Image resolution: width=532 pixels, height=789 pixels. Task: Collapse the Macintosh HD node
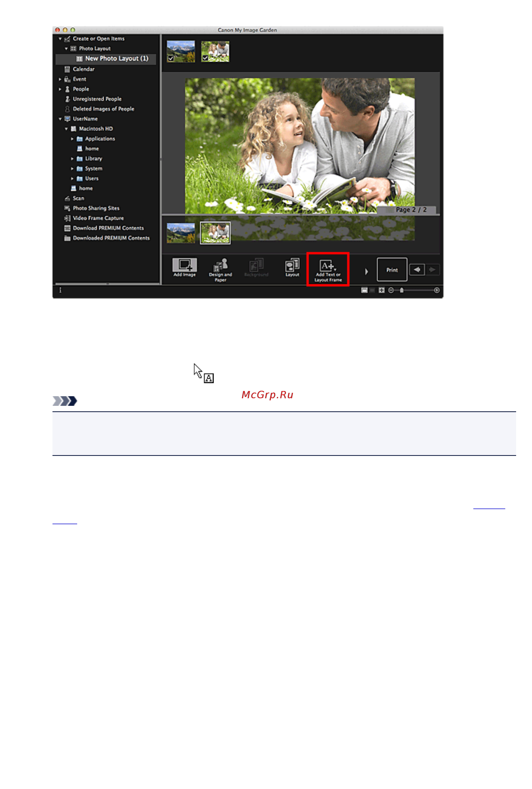(x=66, y=129)
